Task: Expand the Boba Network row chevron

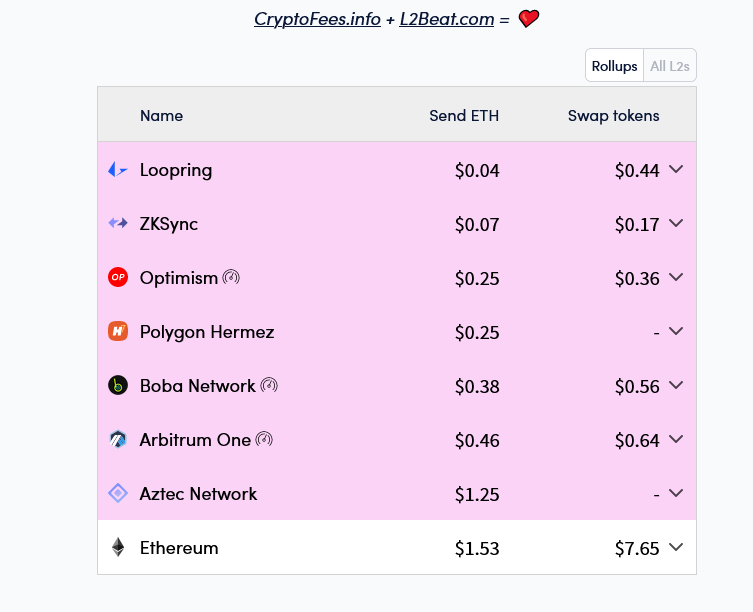Action: (676, 385)
